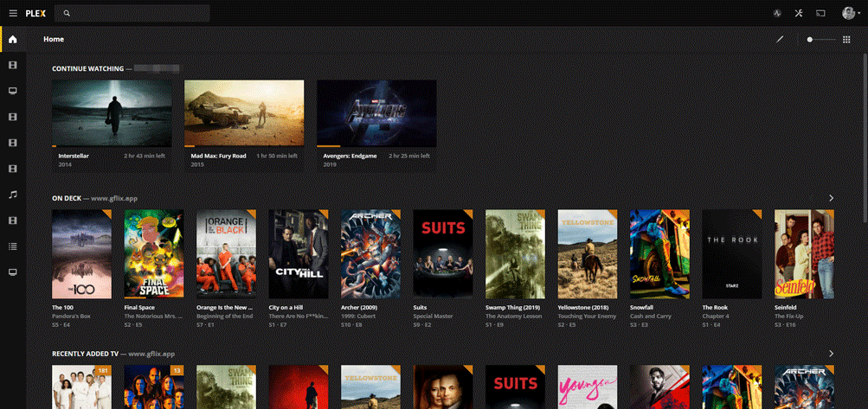The image size is (868, 409).
Task: Open the Activity pulse icon in the top bar
Action: pos(777,14)
